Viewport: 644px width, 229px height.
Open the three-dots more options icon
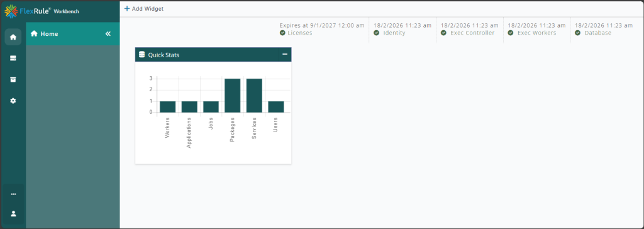[13, 194]
